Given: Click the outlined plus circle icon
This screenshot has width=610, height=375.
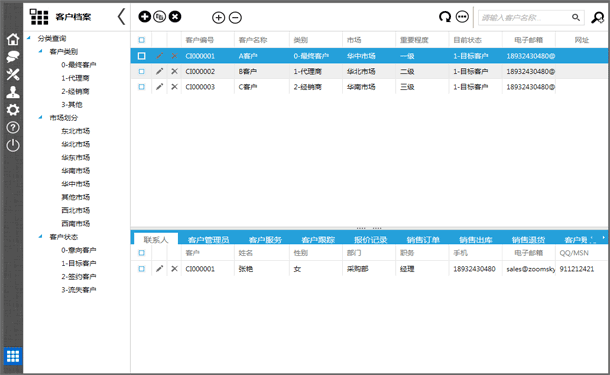Looking at the screenshot, I should tap(219, 18).
